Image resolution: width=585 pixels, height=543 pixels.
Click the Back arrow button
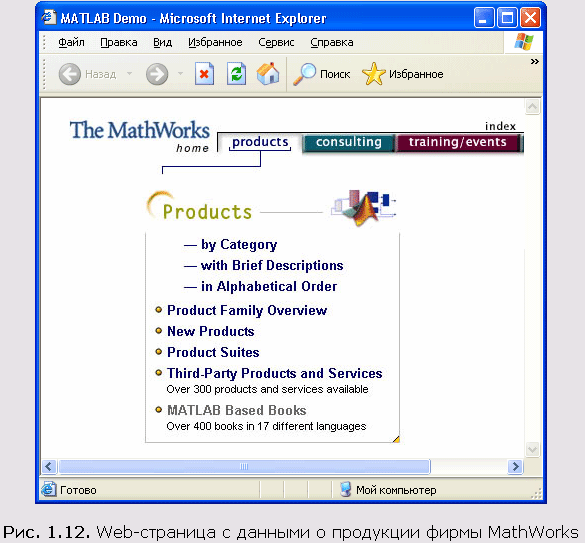pos(70,74)
